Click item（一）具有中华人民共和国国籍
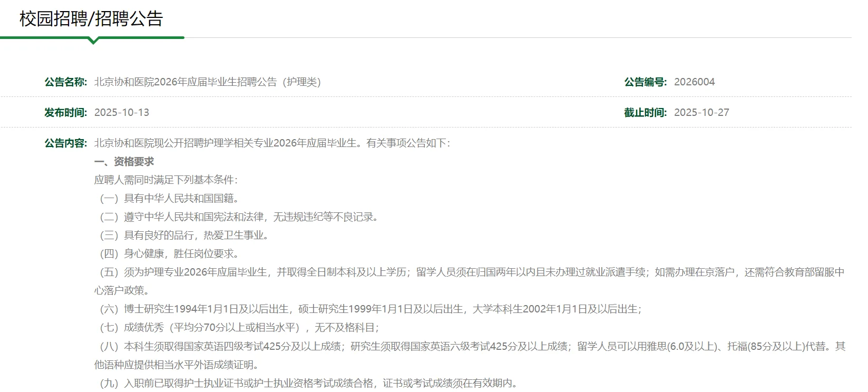 point(170,199)
